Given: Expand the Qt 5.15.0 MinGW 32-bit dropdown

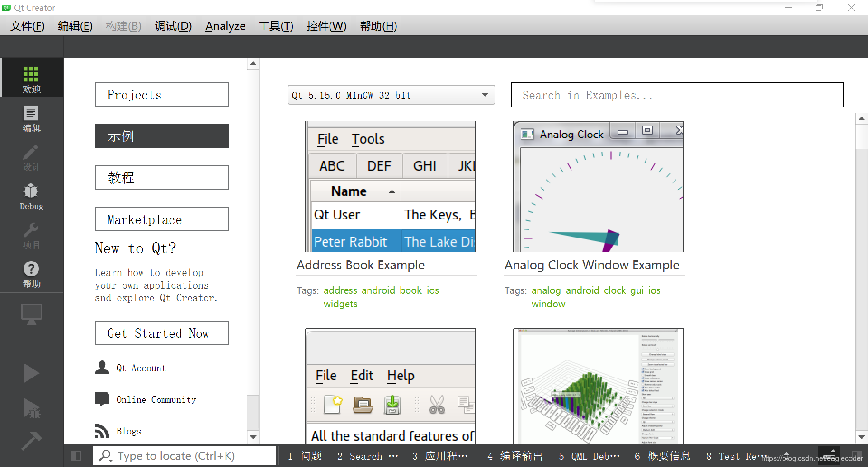Looking at the screenshot, I should click(392, 95).
